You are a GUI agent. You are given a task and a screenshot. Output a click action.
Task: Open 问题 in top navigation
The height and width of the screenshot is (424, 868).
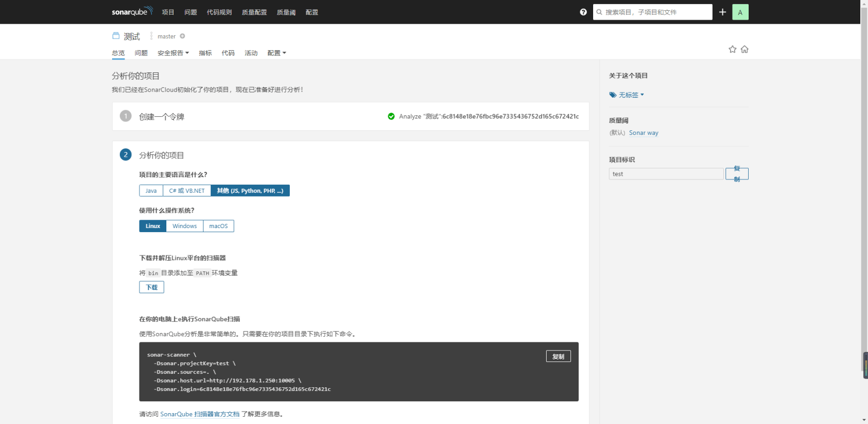point(191,12)
